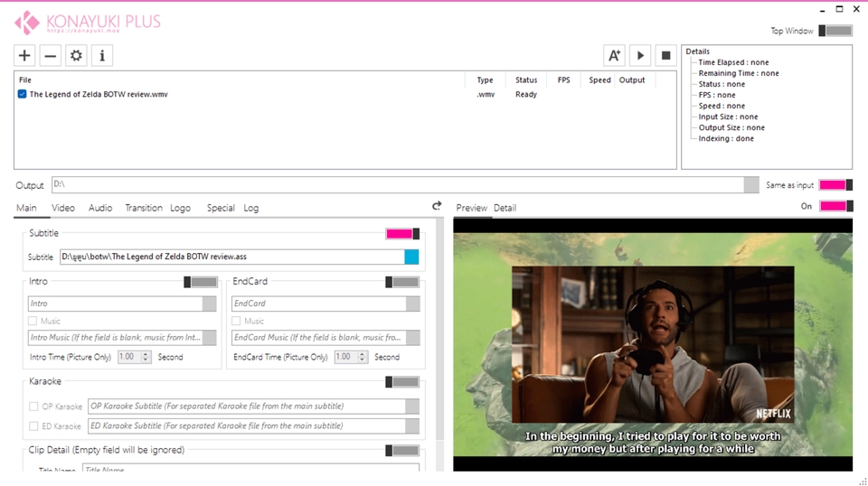The image size is (868, 486).
Task: Click the EndCard file field
Action: point(318,304)
